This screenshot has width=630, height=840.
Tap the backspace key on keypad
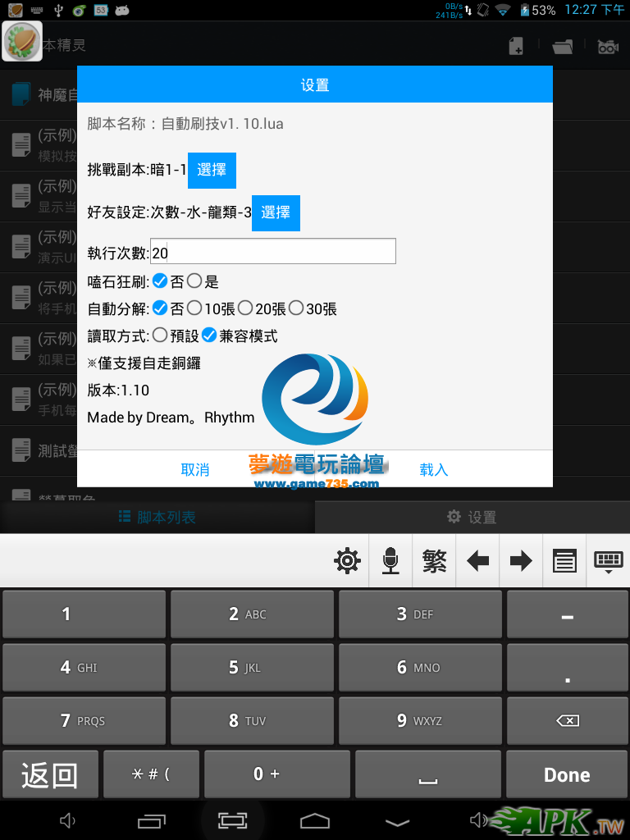pyautogui.click(x=568, y=720)
